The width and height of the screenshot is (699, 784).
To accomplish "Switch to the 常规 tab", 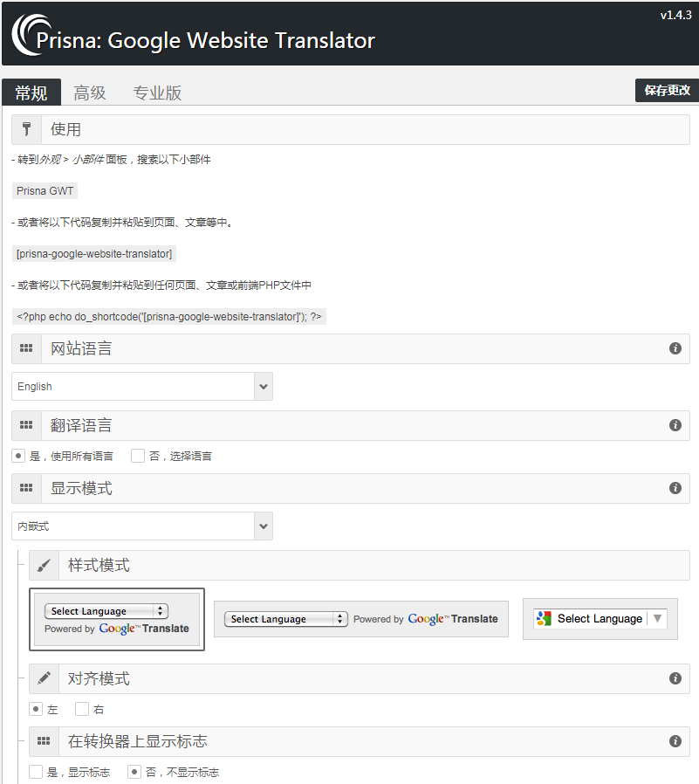I will pos(31,93).
